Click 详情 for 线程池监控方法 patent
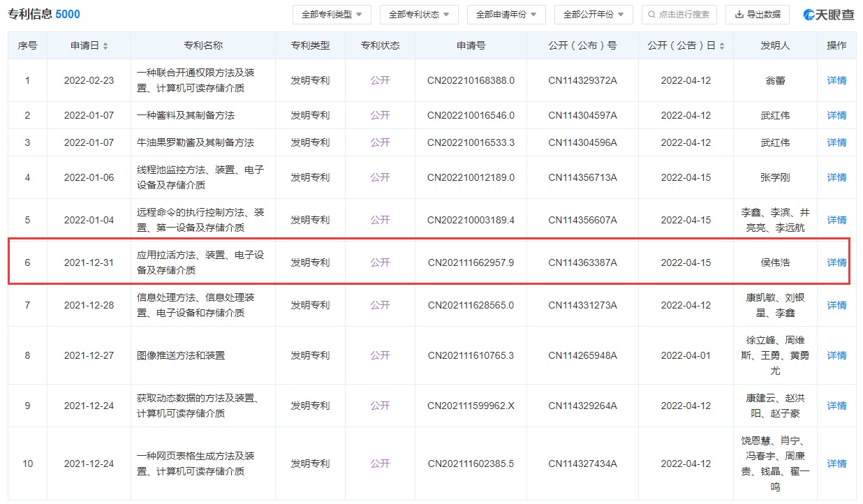The image size is (863, 504). click(x=836, y=177)
